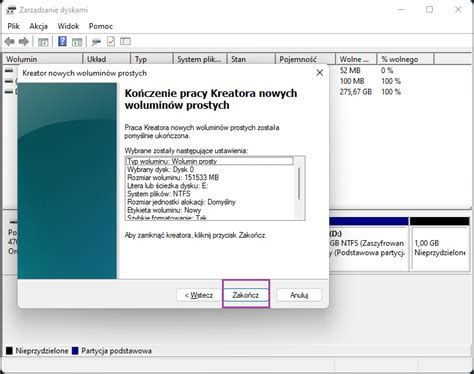Image resolution: width=474 pixels, height=374 pixels.
Task: Select the 'Typ woluminu: Wolumin prosty' line
Action: [210, 161]
